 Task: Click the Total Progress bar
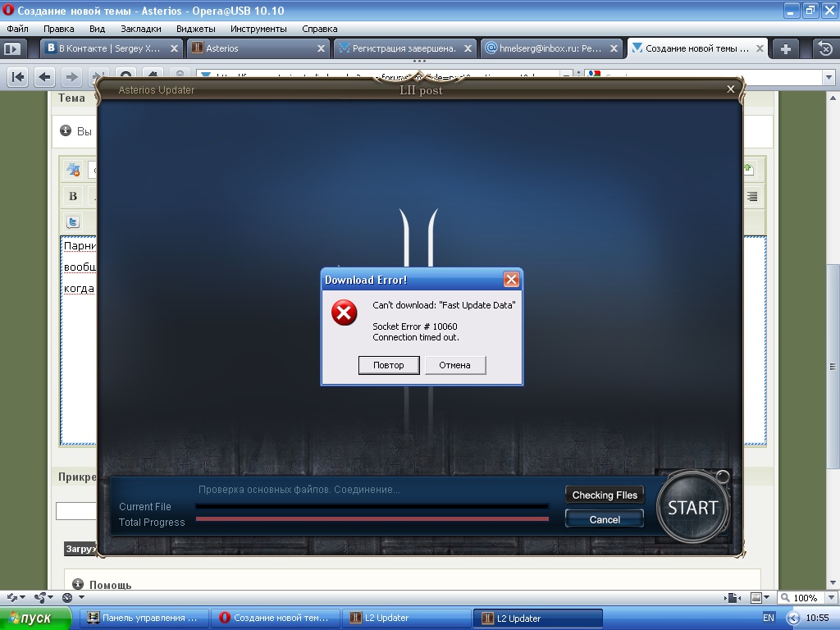pyautogui.click(x=372, y=518)
